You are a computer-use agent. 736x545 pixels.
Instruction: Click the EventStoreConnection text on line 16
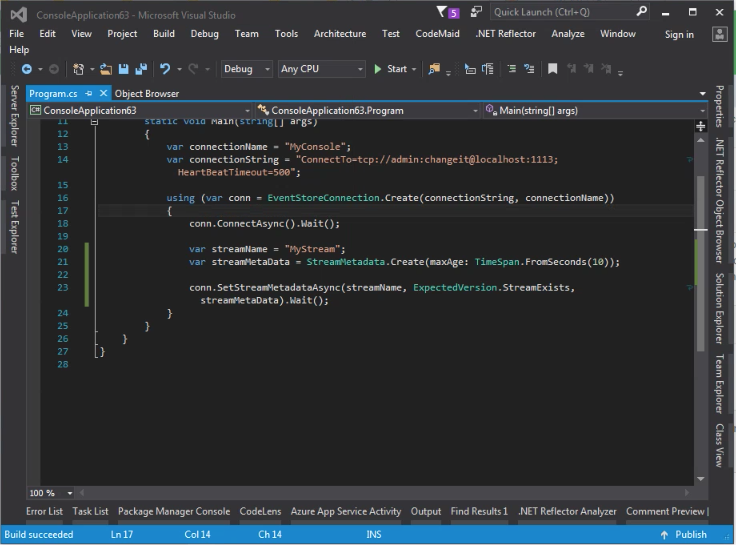pyautogui.click(x=323, y=198)
